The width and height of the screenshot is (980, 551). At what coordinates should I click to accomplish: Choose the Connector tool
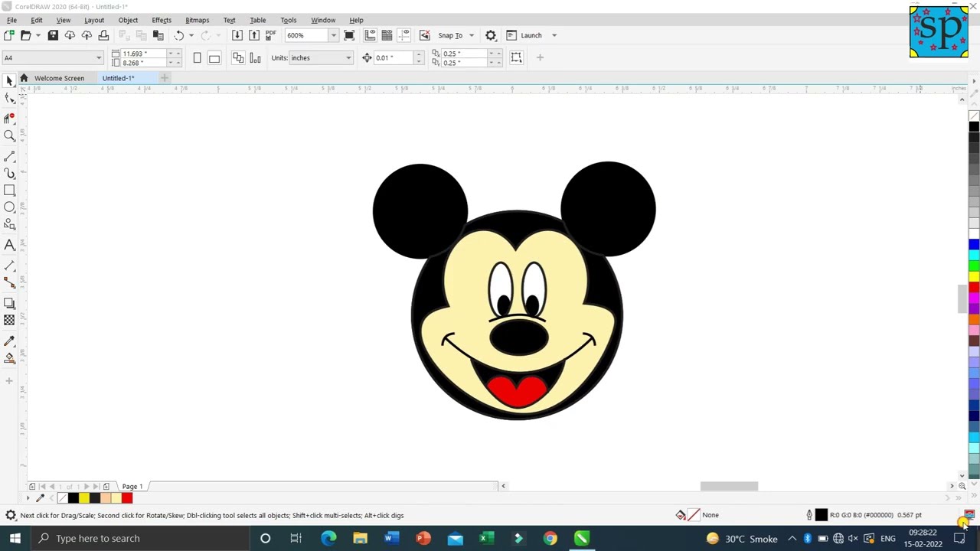click(9, 283)
